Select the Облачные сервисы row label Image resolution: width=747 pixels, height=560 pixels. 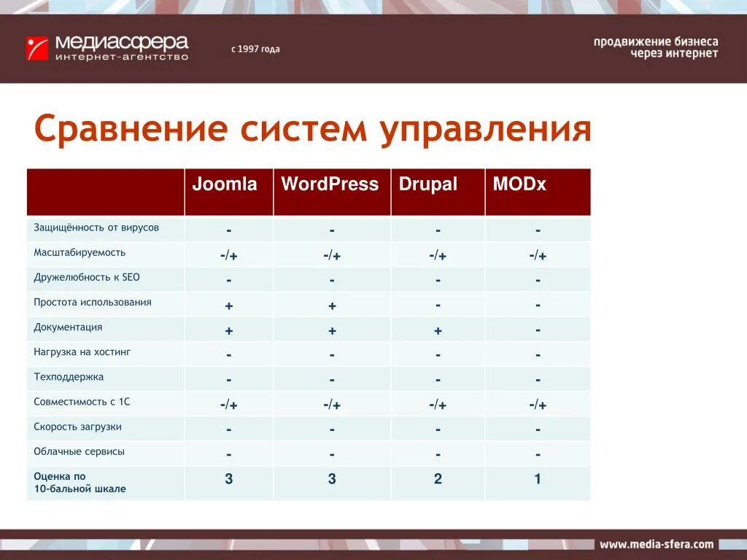coord(79,452)
